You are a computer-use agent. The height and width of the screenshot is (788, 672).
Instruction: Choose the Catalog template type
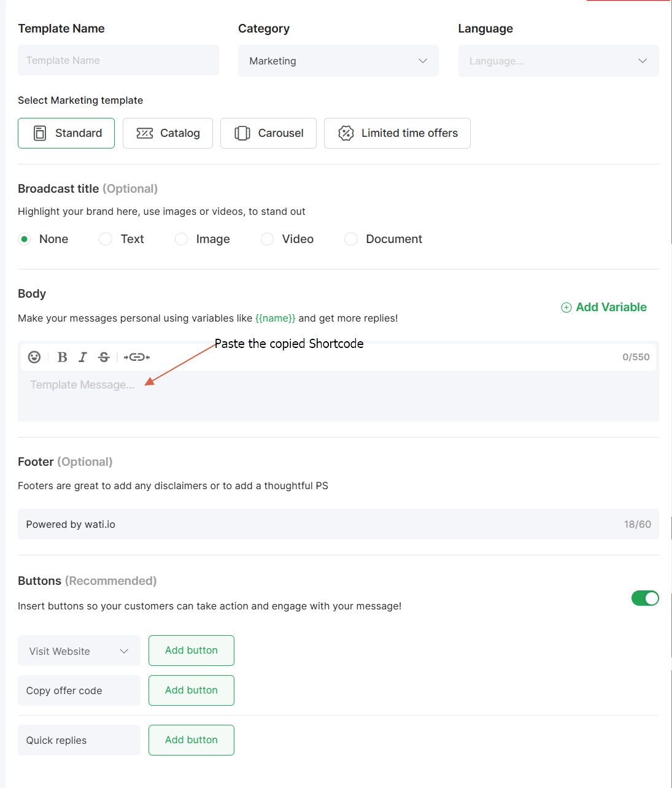pos(168,133)
